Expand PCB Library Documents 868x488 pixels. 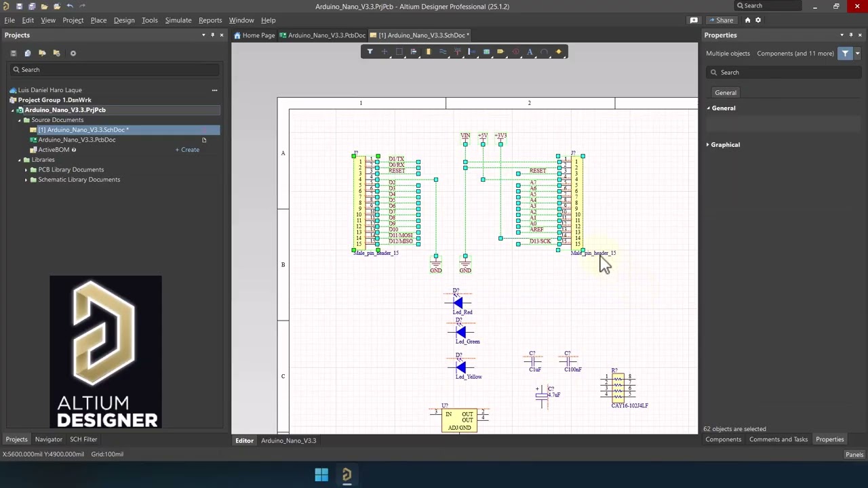click(x=26, y=169)
